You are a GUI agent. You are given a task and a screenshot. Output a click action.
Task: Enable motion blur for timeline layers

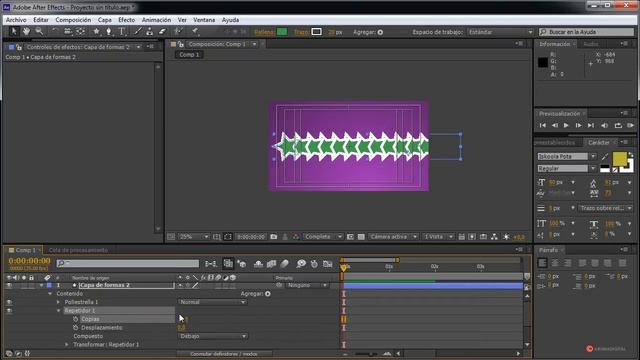(284, 264)
